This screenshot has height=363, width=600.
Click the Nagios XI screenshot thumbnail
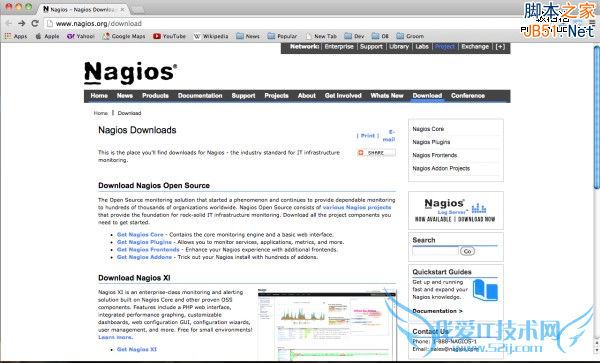click(327, 324)
